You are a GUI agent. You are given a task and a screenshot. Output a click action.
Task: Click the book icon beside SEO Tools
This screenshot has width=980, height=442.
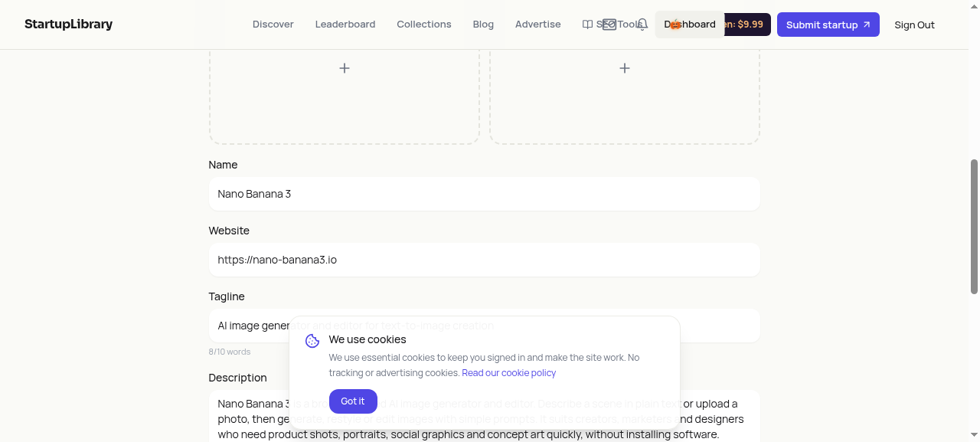(x=587, y=25)
